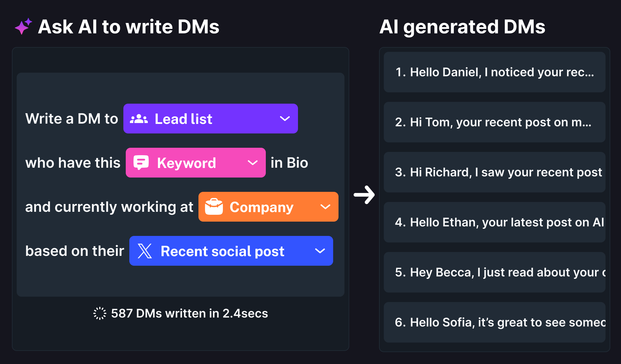Click the X logo in Recent social post
This screenshot has height=364, width=621.
(x=145, y=251)
